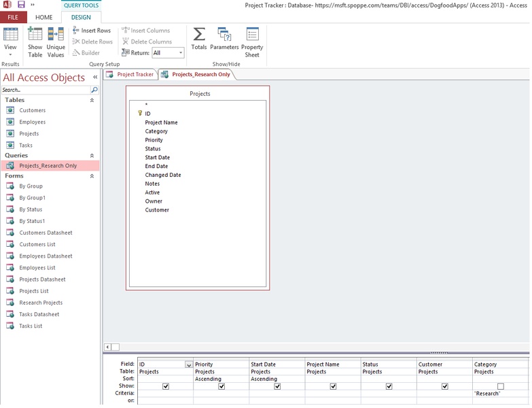Click the Start Date sort cell showing Ascending
The image size is (532, 408).
point(277,379)
